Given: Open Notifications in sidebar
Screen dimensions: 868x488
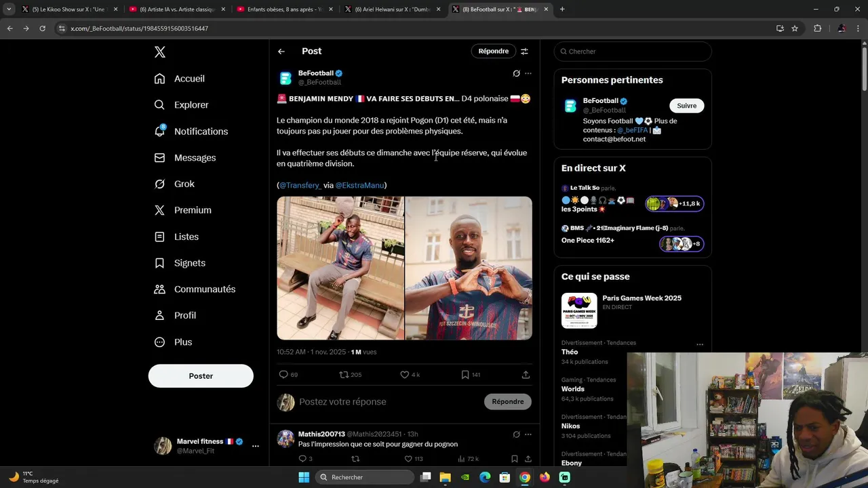Looking at the screenshot, I should point(191,131).
